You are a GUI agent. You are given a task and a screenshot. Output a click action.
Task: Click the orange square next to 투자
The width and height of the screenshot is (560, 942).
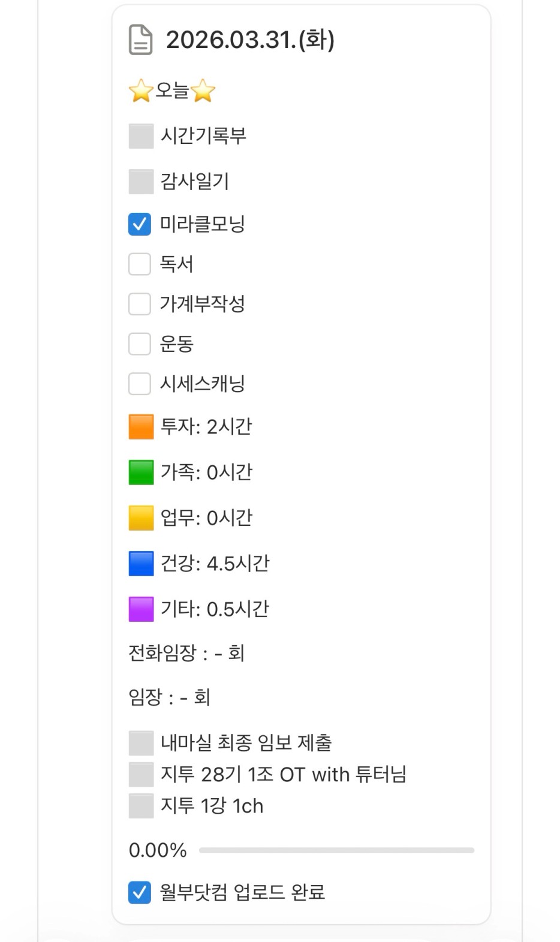click(x=141, y=427)
